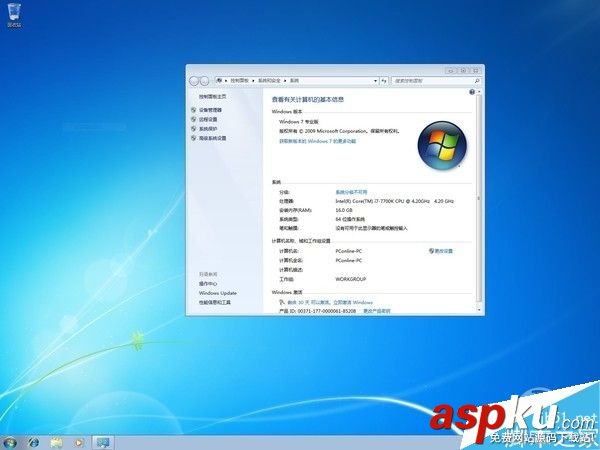Select the 64 位操作系统 system type value
This screenshot has height=450, width=600.
[350, 219]
